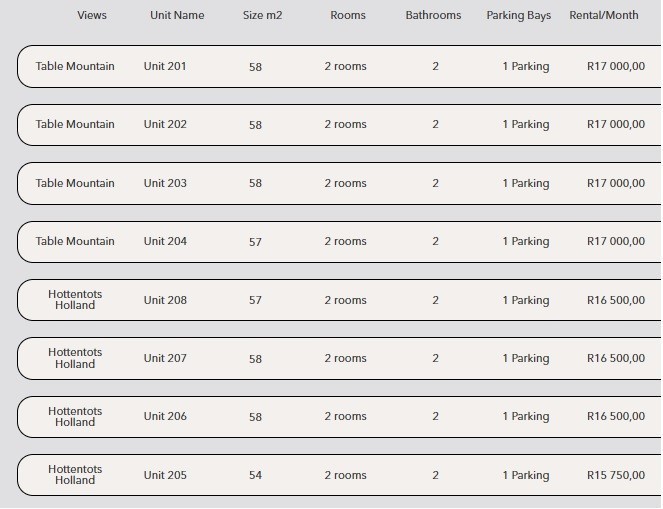663x509 pixels.
Task: Open the Unit 207 listing
Action: (340, 358)
